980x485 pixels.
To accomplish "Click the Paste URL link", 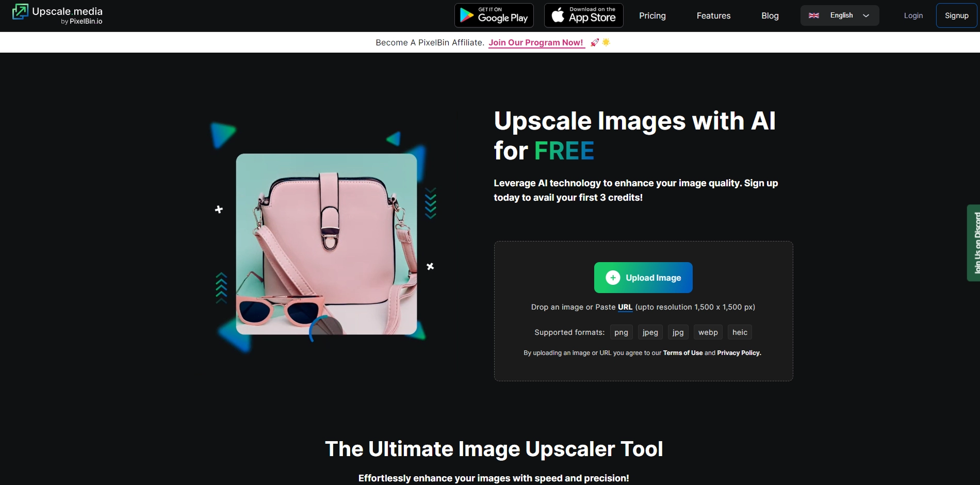I will 625,307.
